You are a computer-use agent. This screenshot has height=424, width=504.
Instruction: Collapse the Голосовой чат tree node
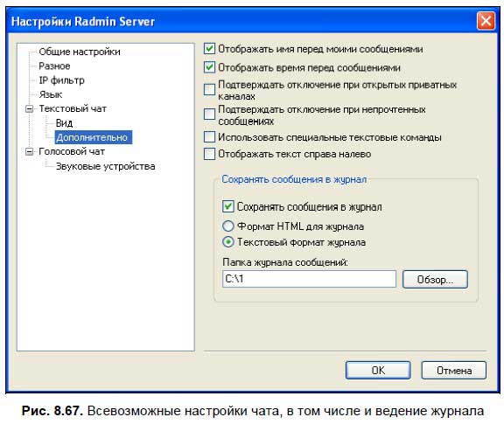coord(29,151)
